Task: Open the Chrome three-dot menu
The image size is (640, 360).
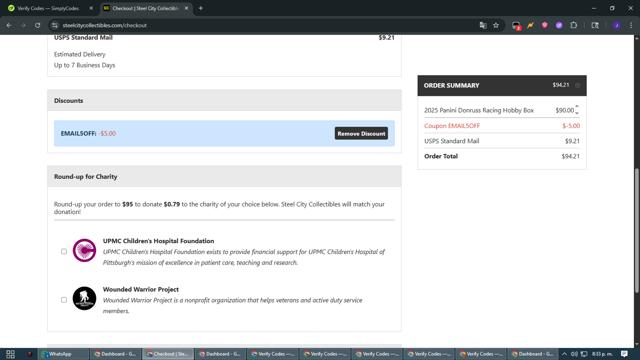Action: point(631,25)
